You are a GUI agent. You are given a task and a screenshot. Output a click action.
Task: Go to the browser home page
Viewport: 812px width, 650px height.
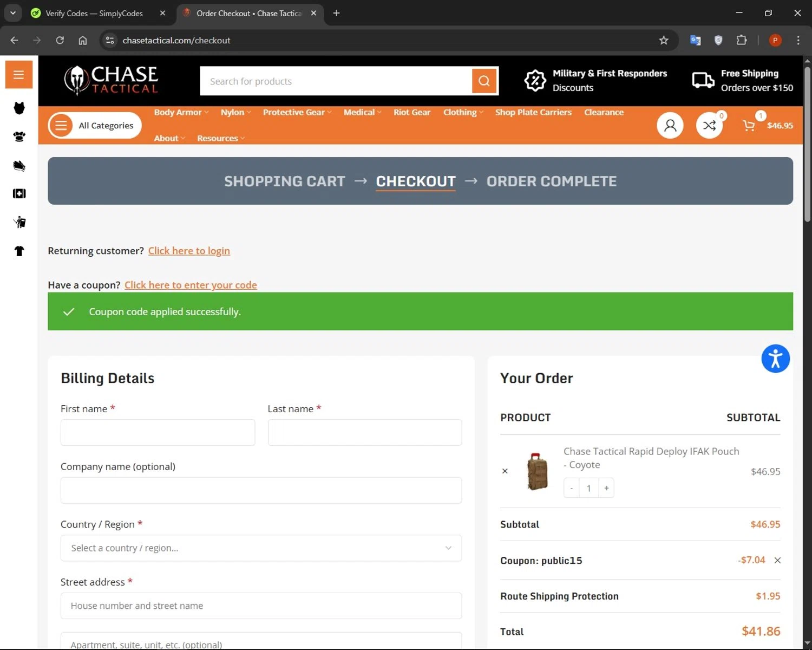coord(83,40)
